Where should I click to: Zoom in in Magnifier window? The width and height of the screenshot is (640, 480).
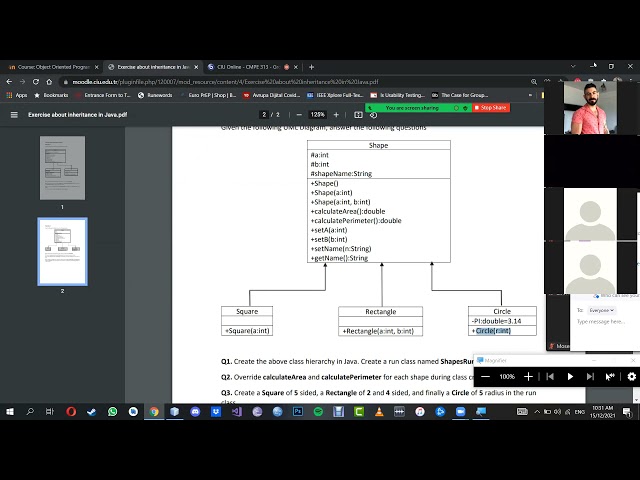[528, 376]
